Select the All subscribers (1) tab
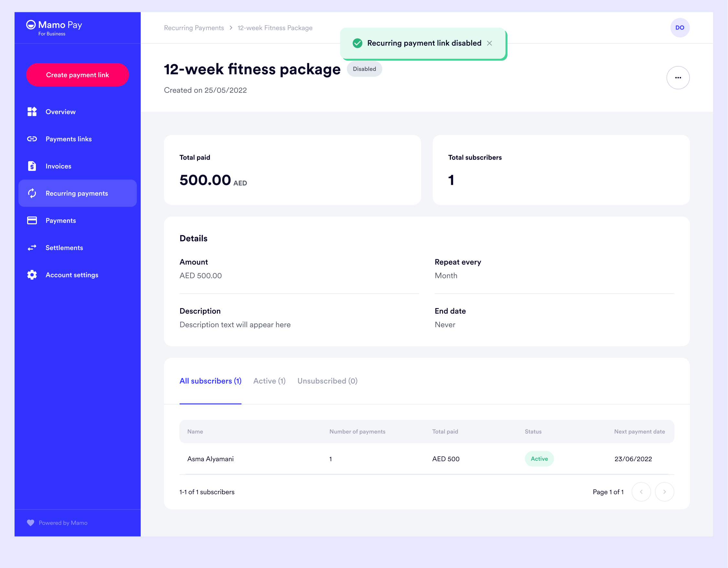728x568 pixels. tap(210, 381)
